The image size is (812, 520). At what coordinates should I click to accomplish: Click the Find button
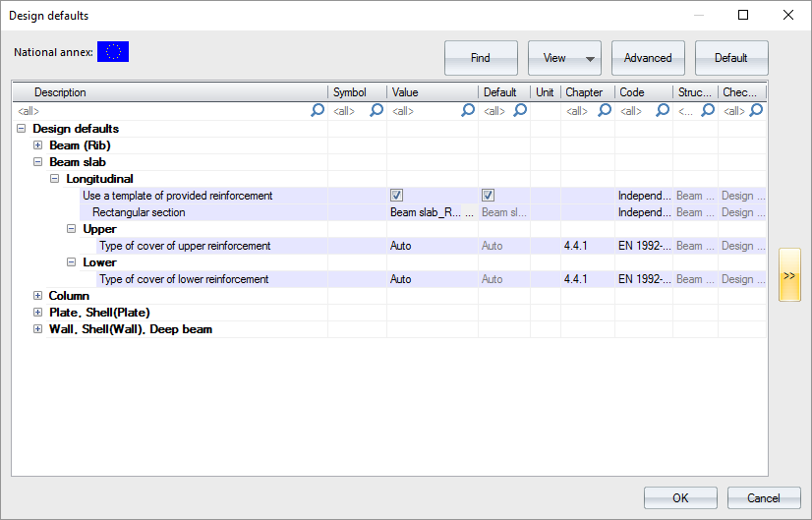(481, 58)
